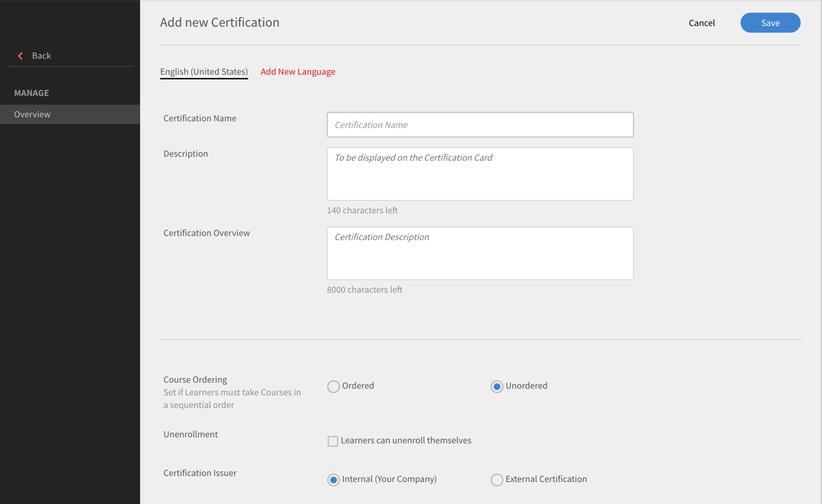Viewport: 822px width, 504px height.
Task: Click Cancel to discard the certification
Action: [701, 23]
